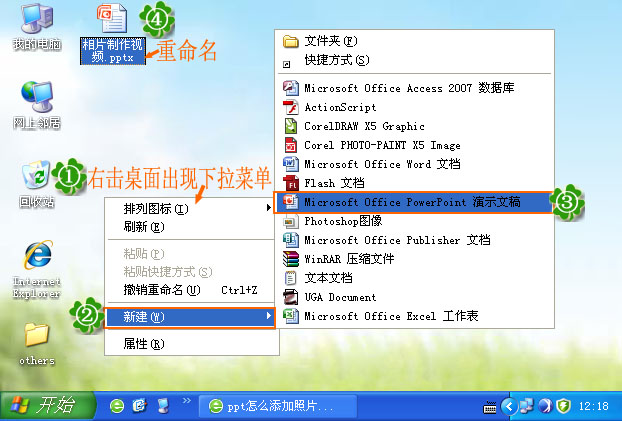
Task: Choose 排列图标(I) from context menu
Action: coord(192,208)
